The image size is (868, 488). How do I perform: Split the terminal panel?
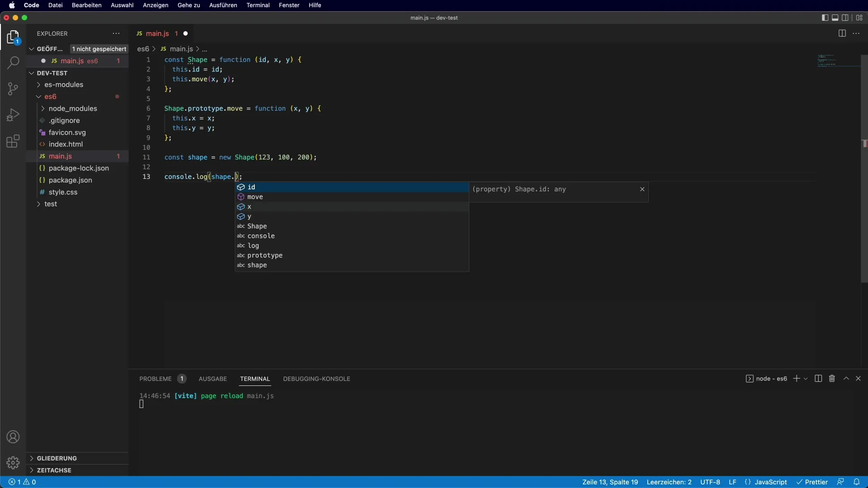pos(818,379)
